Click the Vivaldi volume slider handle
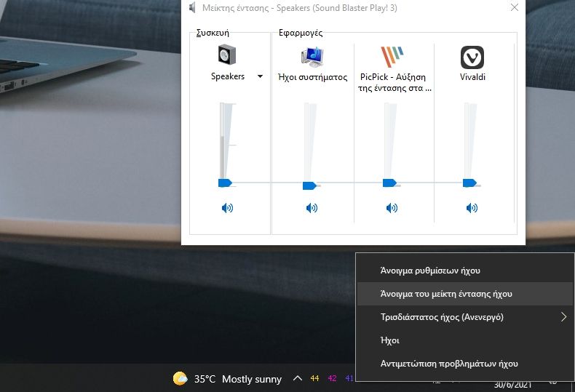This screenshot has width=575, height=392. pyautogui.click(x=469, y=183)
